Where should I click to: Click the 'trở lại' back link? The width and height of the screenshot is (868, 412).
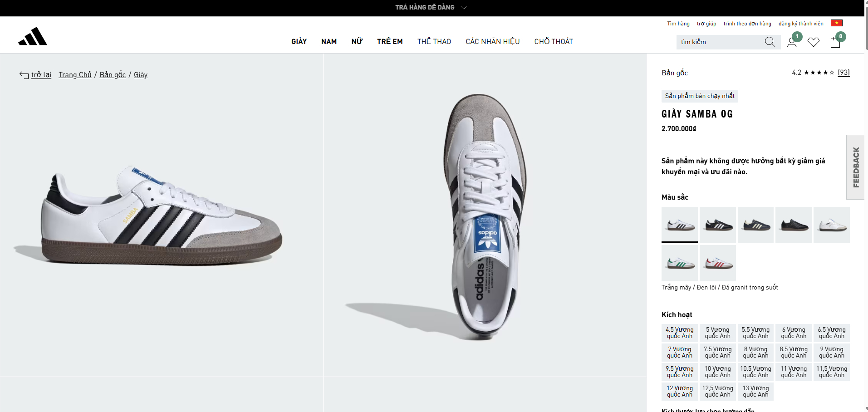click(41, 75)
